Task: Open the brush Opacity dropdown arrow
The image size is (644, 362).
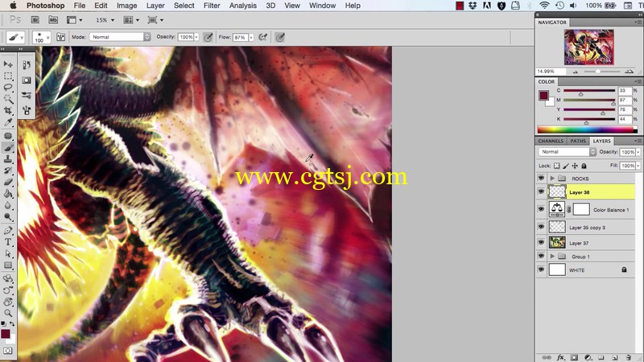Action: coord(196,37)
